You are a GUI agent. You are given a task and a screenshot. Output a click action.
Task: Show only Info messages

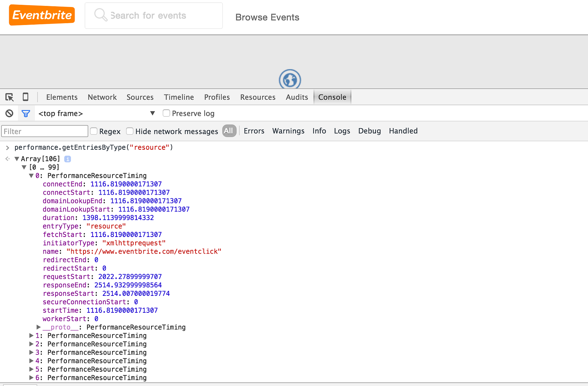pyautogui.click(x=319, y=131)
